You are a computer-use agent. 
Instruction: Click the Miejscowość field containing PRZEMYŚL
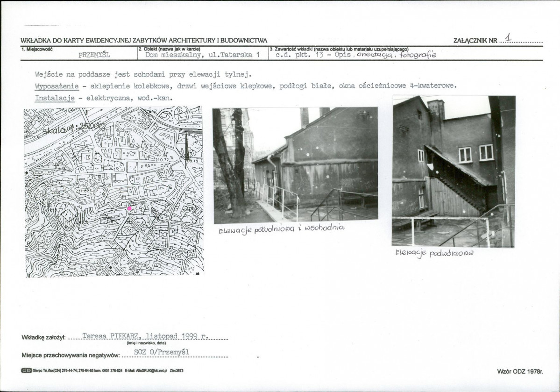94,55
